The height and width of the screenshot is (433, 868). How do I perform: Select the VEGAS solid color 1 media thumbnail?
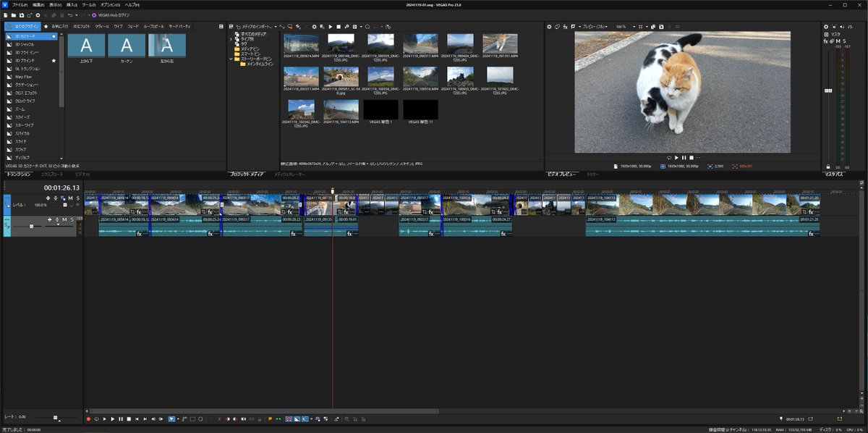(x=380, y=110)
